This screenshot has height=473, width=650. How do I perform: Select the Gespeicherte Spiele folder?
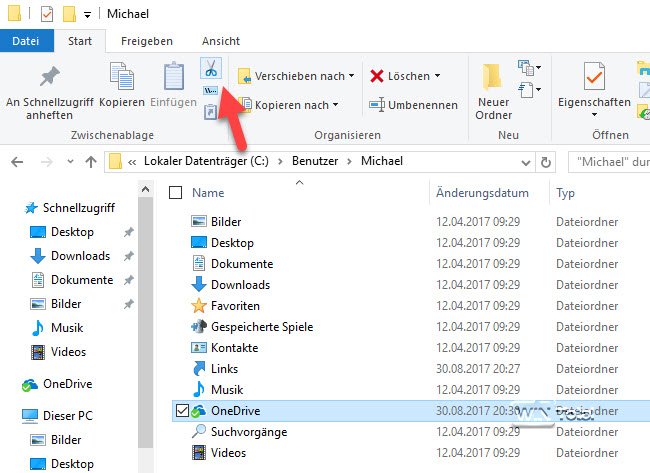[x=262, y=327]
